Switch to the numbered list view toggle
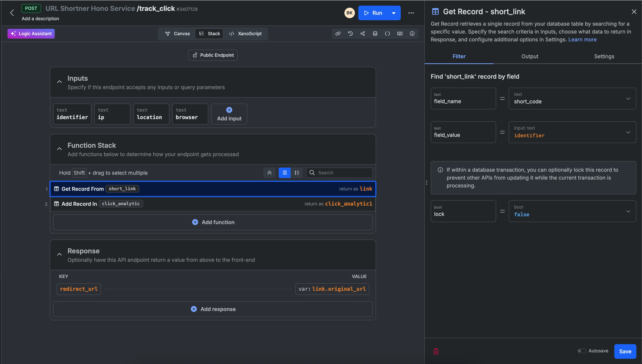The width and height of the screenshot is (642, 364). [297, 173]
